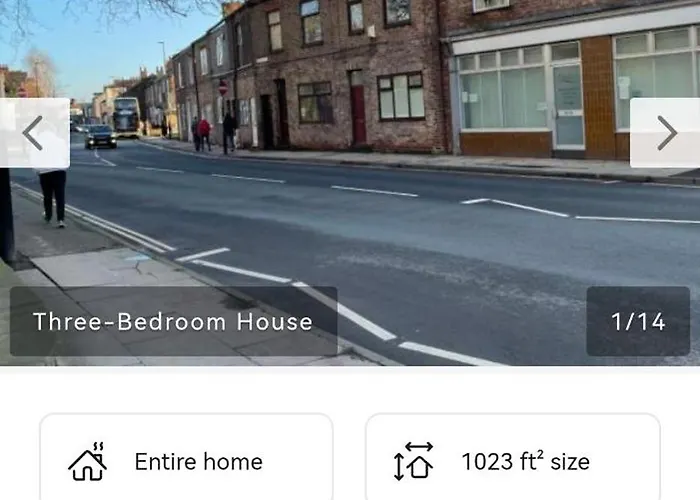Open the 1/14 photo counter badge
Screen dimensions: 700x500
click(x=638, y=321)
